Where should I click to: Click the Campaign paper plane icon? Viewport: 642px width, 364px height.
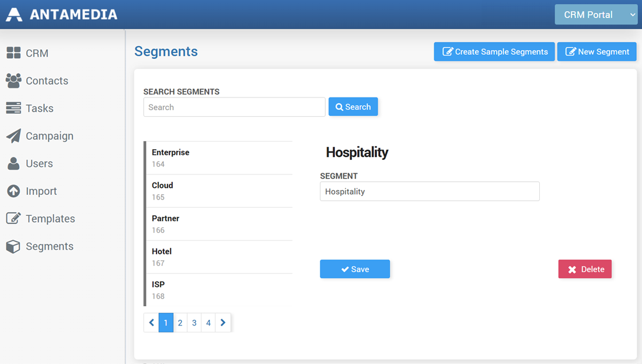coord(13,136)
